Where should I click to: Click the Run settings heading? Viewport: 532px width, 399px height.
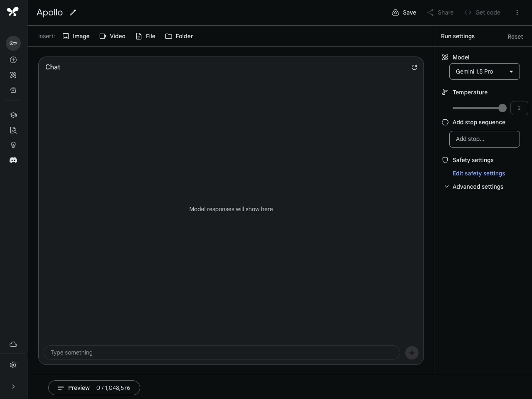click(458, 36)
